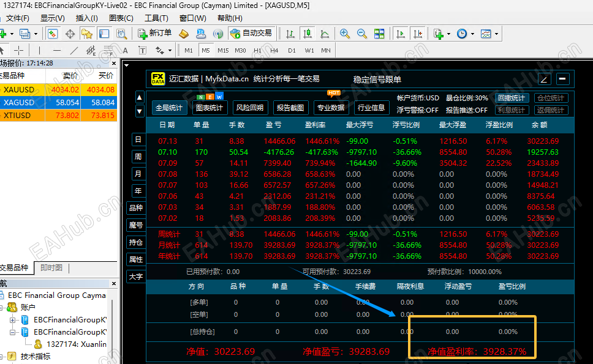Select the crosshair drawing tool
Screen dimensions: 593x364
18,50
